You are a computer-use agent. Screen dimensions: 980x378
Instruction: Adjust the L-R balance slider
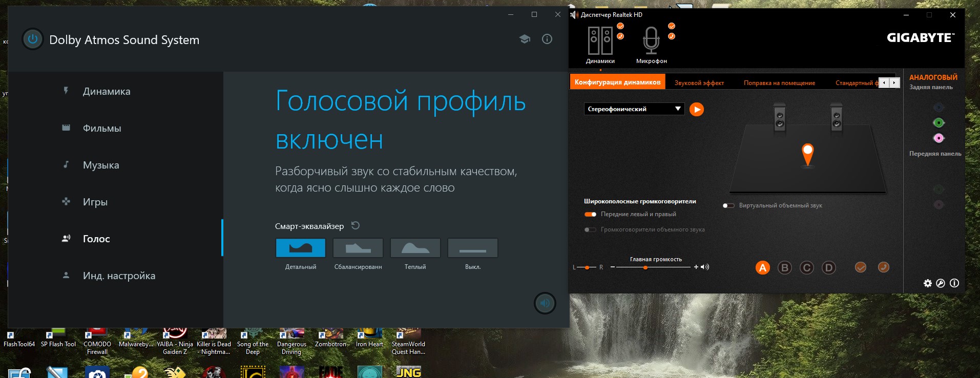(587, 267)
